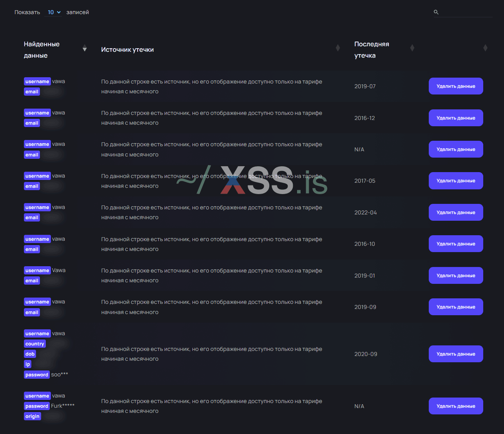Screen dimensions: 504x434
Task: Delete data for the 2020-09 leak row
Action: tap(456, 354)
